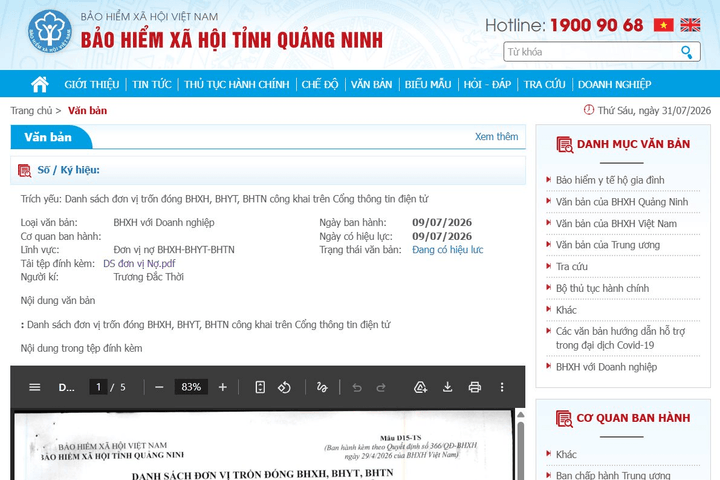Open Khác under Cơ quan ban hành
Image resolution: width=720 pixels, height=480 pixels.
[x=566, y=454]
